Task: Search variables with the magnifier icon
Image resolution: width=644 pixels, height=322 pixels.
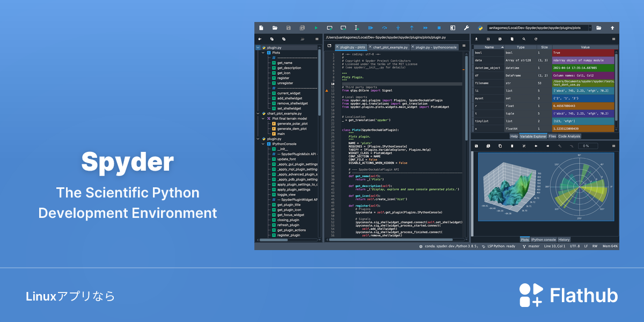Action: (x=524, y=39)
